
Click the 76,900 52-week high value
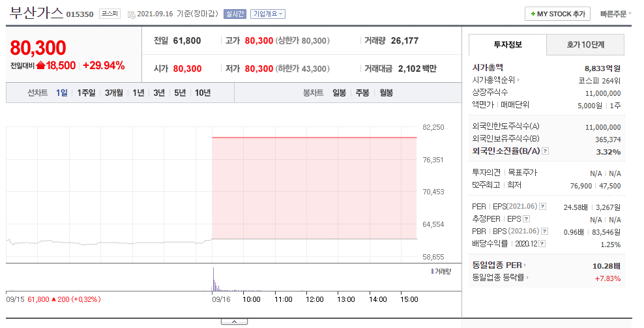[581, 186]
